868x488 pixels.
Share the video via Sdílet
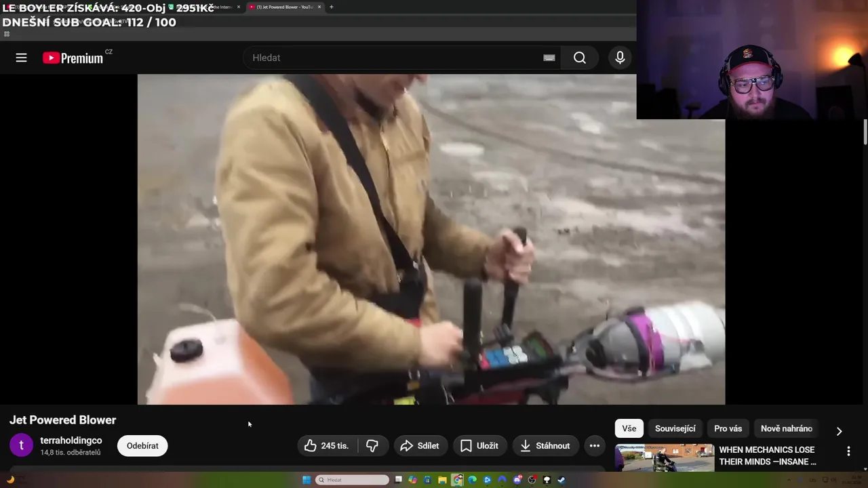[x=420, y=446]
